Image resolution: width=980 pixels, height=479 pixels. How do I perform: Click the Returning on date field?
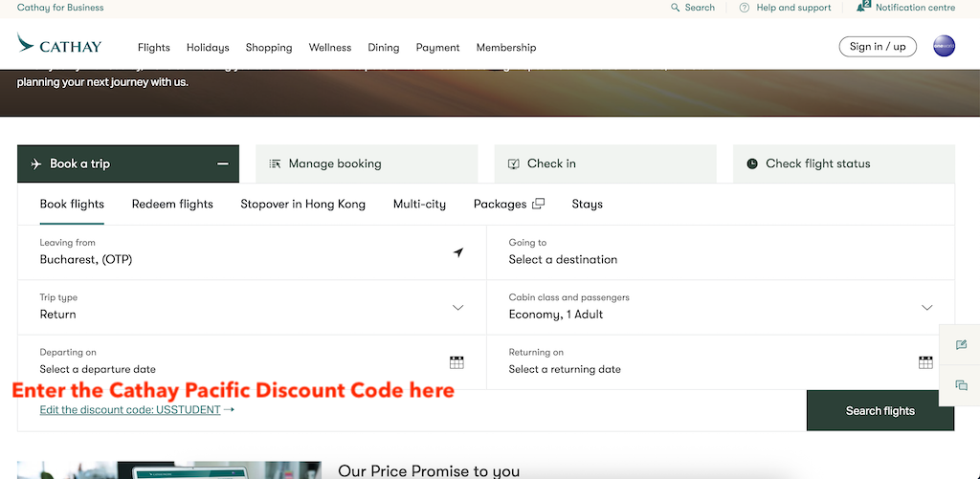coord(721,362)
